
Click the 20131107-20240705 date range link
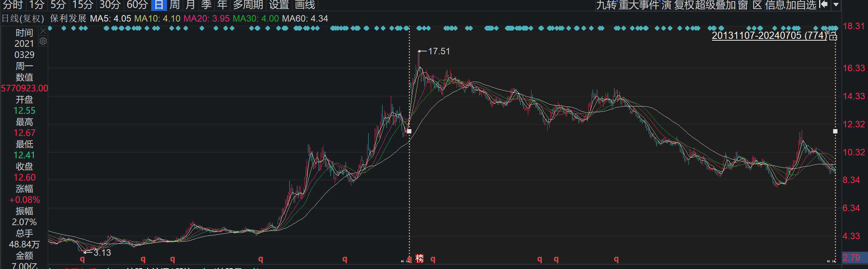coord(769,36)
